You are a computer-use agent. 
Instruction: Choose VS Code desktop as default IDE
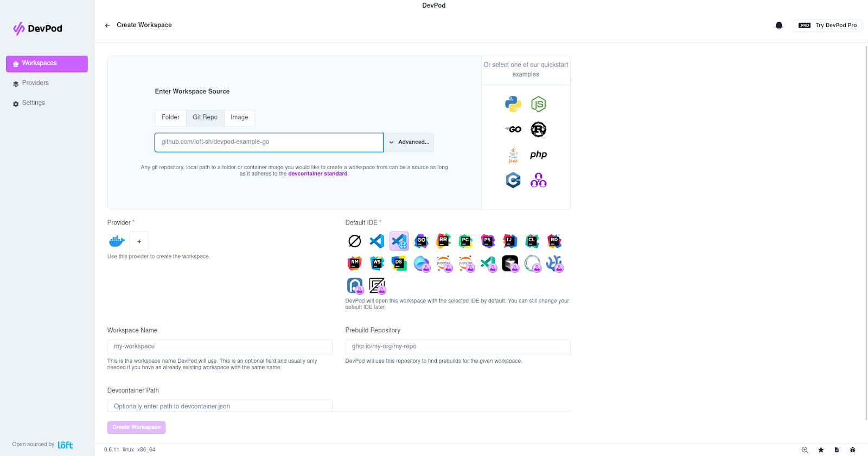click(377, 241)
